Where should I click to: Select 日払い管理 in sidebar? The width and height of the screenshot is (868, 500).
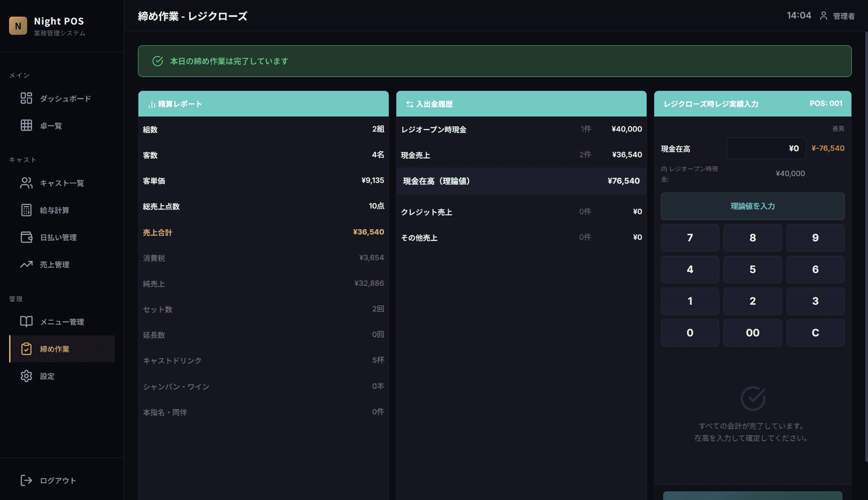point(62,237)
